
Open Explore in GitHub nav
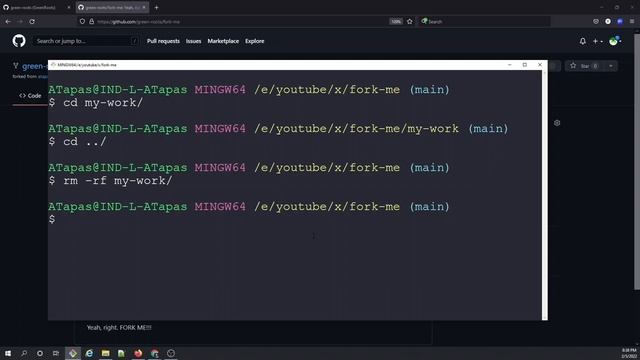255,41
